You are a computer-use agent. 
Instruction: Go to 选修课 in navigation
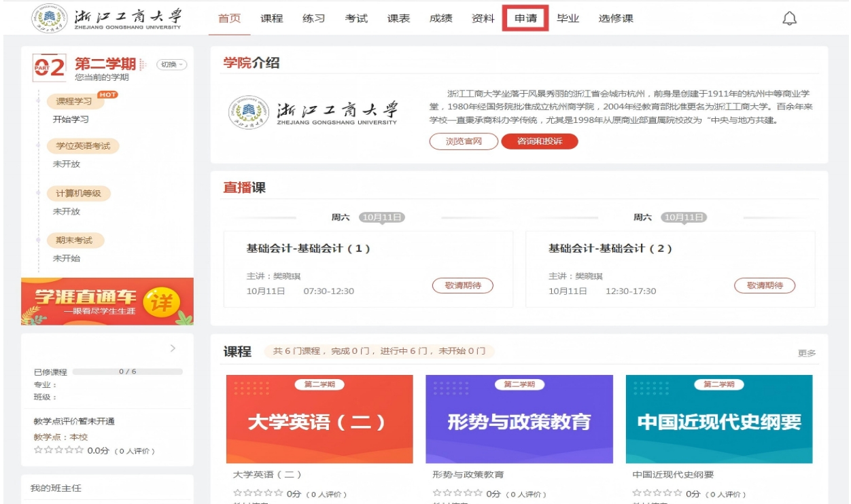(x=616, y=18)
